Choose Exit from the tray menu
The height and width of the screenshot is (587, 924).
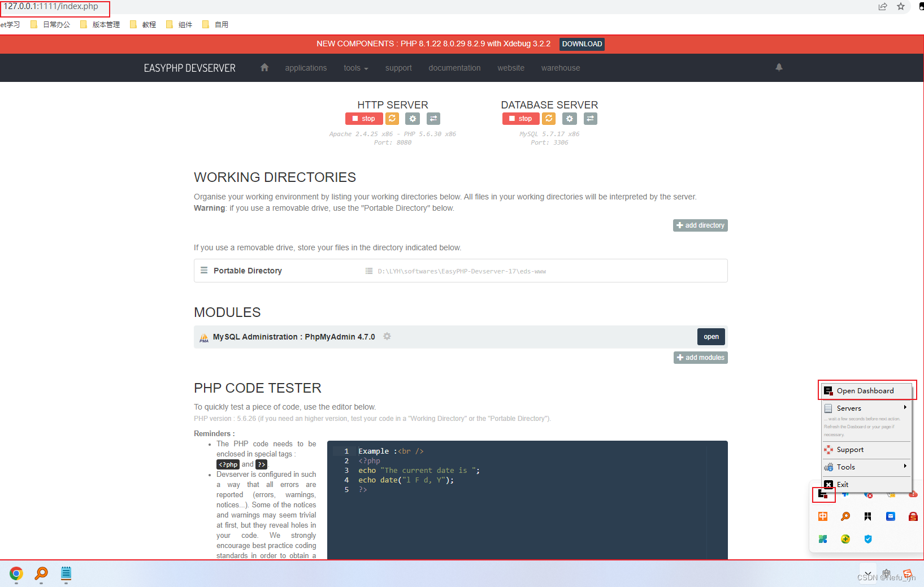tap(866, 484)
